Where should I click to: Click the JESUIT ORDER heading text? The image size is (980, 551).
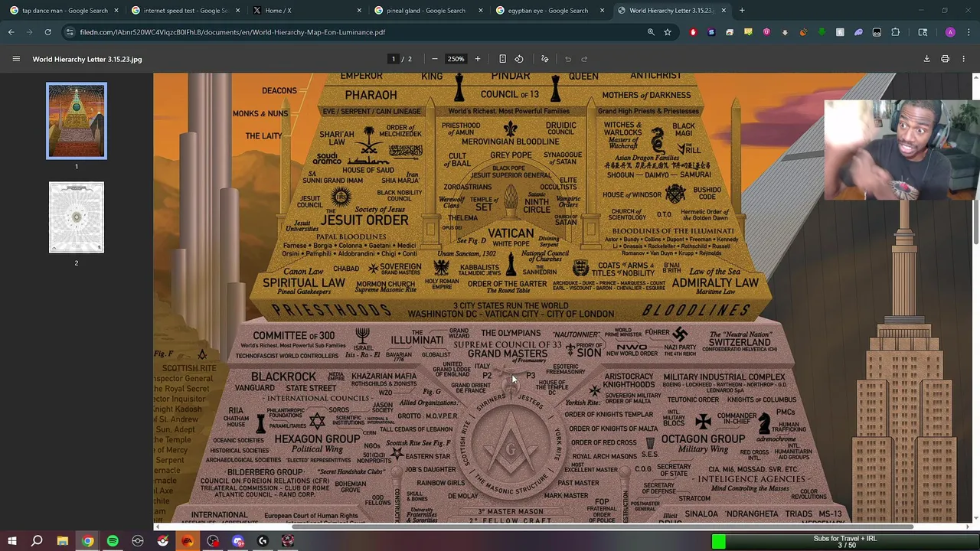tap(364, 220)
